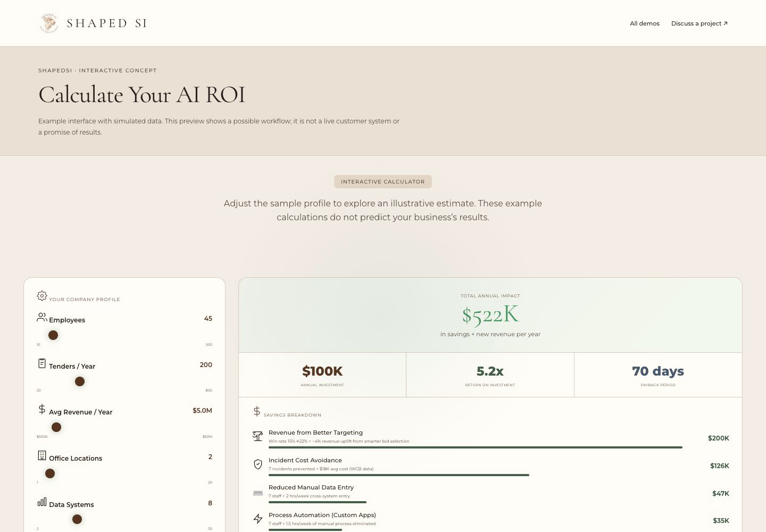Click the 5.2x return on investment value
This screenshot has width=766, height=532.
[490, 371]
